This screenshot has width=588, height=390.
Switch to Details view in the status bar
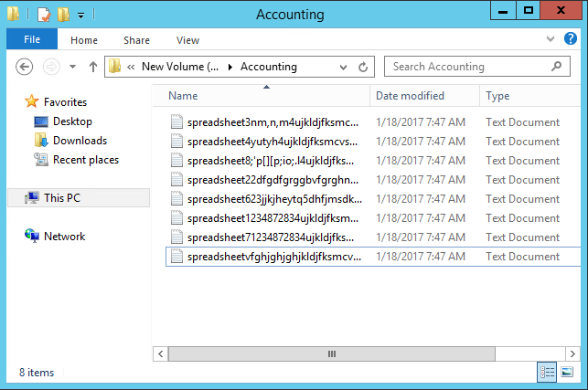pos(548,372)
